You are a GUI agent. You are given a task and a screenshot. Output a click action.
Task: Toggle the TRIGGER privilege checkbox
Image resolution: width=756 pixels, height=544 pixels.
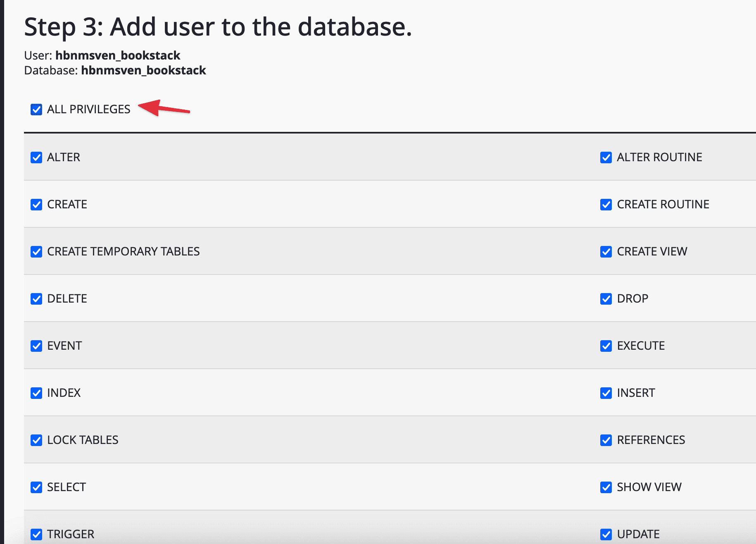(x=36, y=534)
